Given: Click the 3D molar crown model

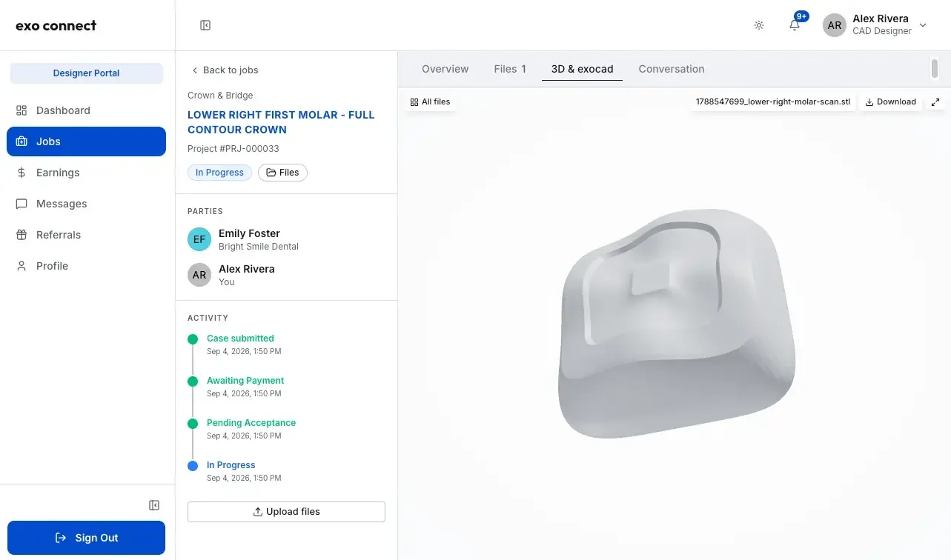Looking at the screenshot, I should click(676, 323).
